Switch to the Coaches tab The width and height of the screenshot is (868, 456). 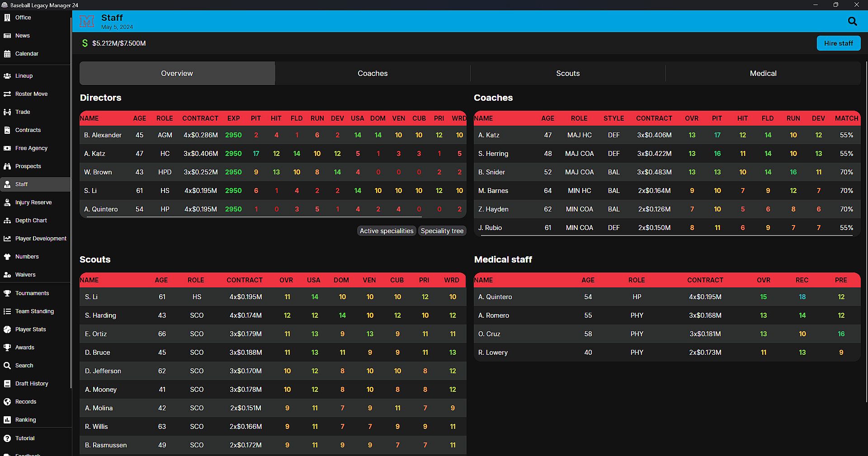[373, 73]
